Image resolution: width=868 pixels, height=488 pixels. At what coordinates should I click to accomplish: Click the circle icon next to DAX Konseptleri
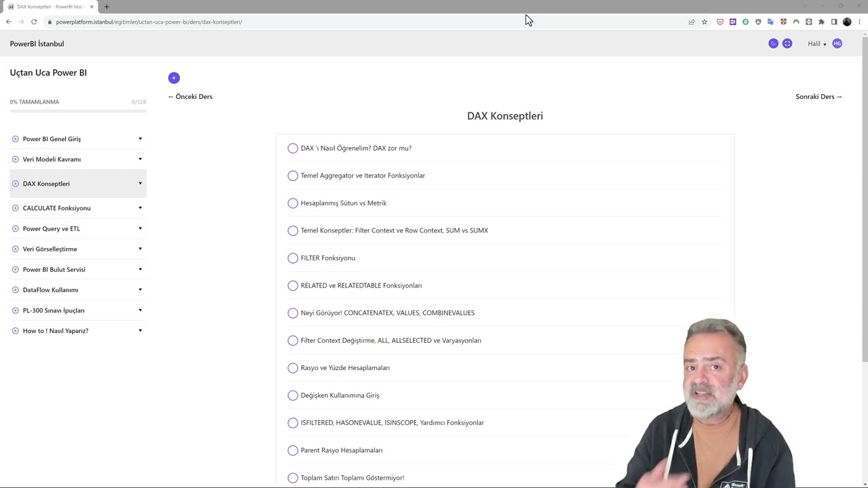coord(16,184)
